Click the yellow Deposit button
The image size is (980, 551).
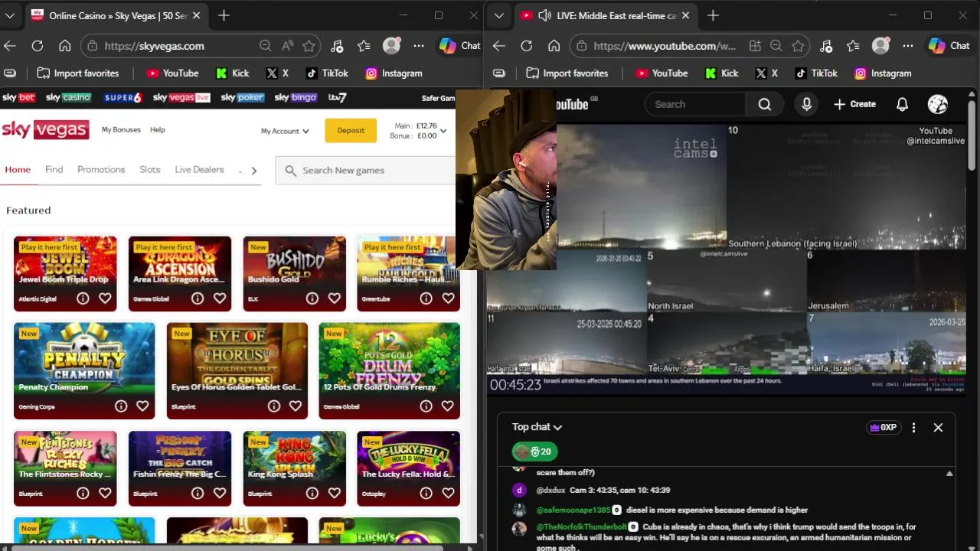[351, 131]
